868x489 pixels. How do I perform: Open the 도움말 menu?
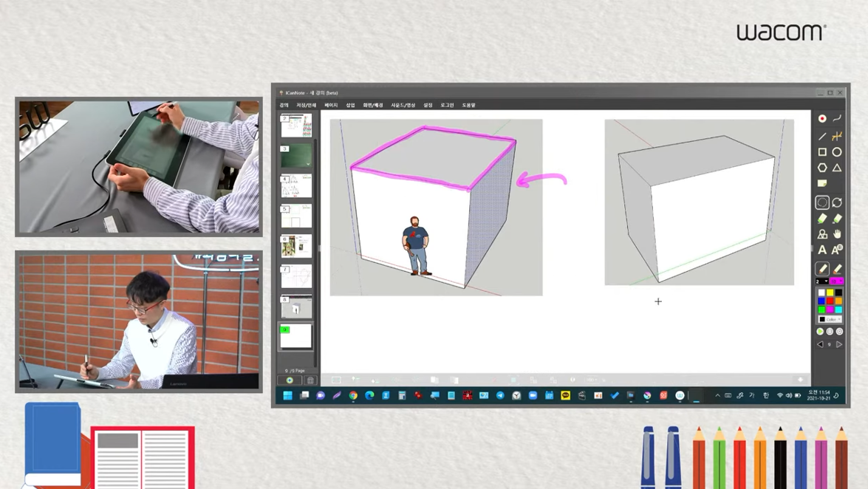469,105
